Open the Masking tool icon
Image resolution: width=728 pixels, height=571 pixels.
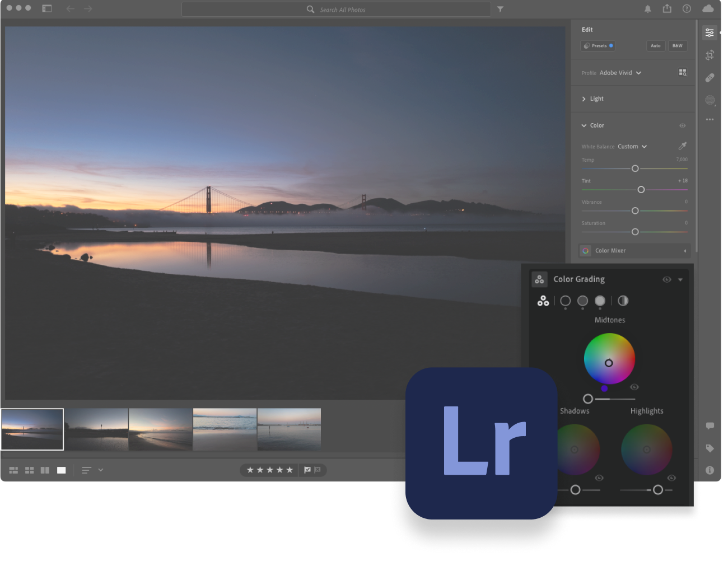click(710, 100)
